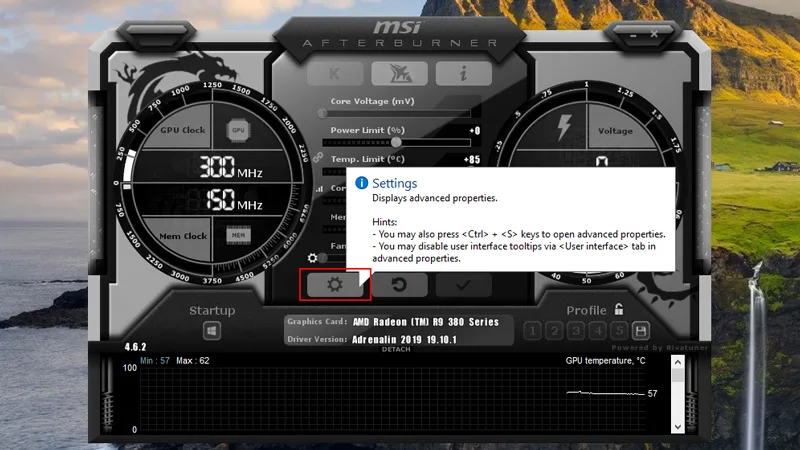This screenshot has width=800, height=450.
Task: Click the Driver Version Adrenalin text
Action: pos(404,339)
